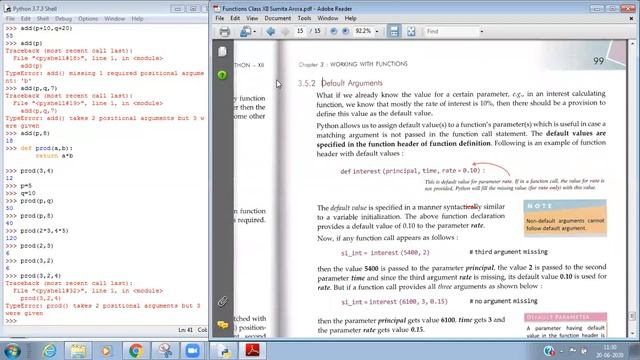Open Adobe Reader Help menu
Viewport: 640px width, 360px height.
(350, 18)
